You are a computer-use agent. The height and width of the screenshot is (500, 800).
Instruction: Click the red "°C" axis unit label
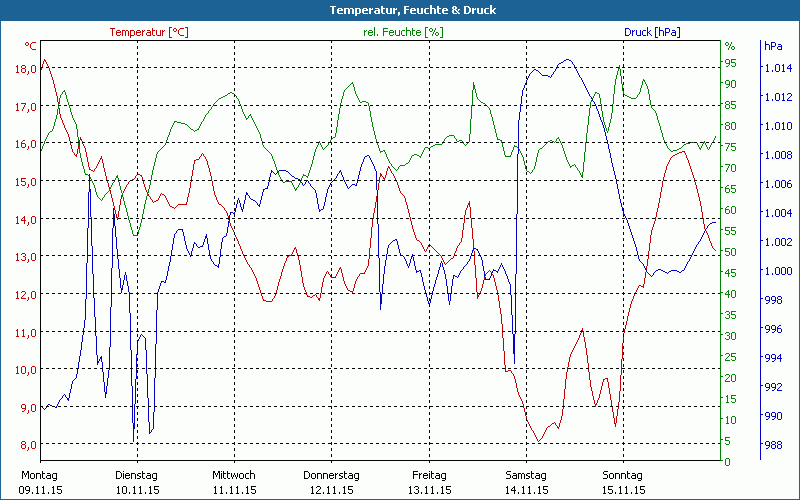click(x=30, y=46)
